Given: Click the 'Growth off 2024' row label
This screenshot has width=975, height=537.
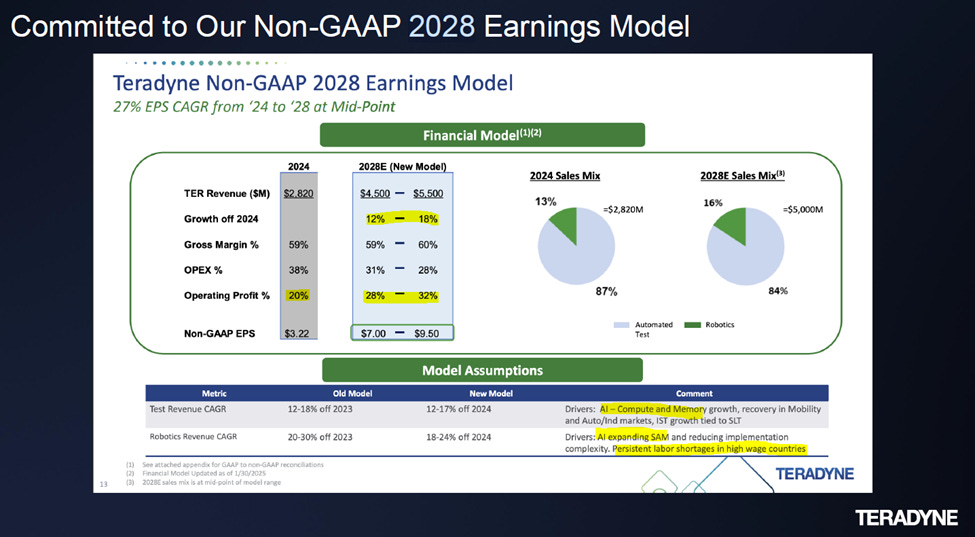Looking at the screenshot, I should (221, 219).
